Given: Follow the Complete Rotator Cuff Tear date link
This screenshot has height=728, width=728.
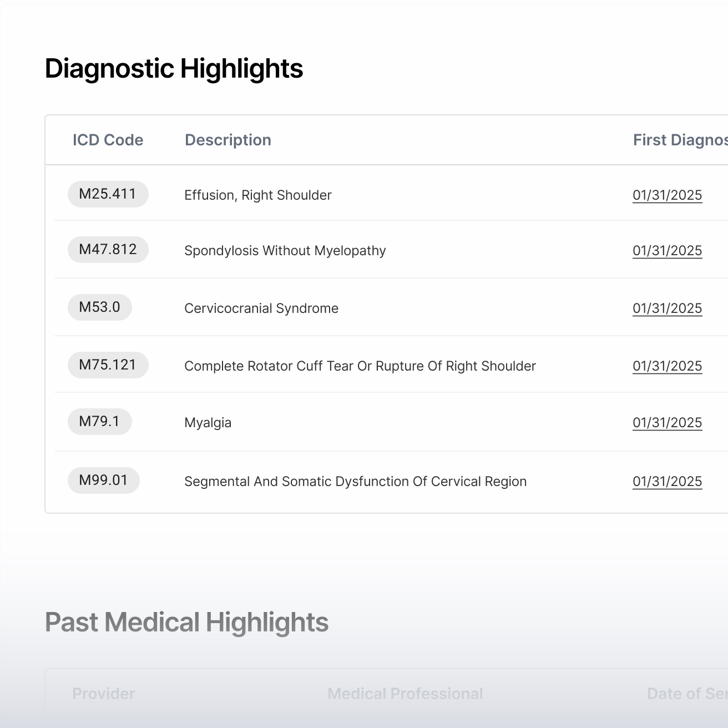Looking at the screenshot, I should (x=667, y=366).
